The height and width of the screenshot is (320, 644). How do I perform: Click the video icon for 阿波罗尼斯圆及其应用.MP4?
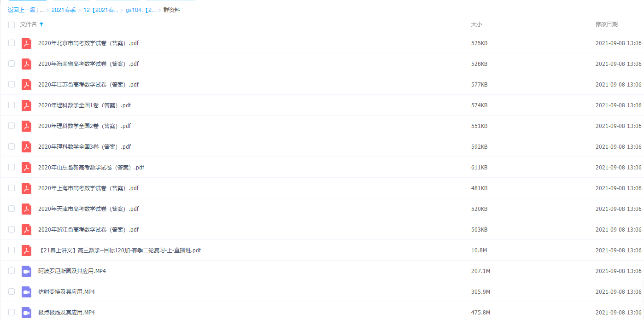(26, 271)
